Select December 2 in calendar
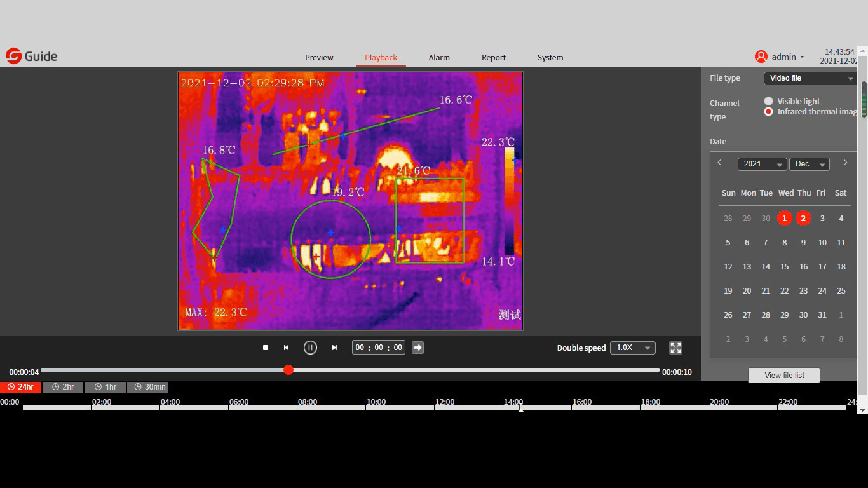Image resolution: width=868 pixels, height=488 pixels. 803,218
